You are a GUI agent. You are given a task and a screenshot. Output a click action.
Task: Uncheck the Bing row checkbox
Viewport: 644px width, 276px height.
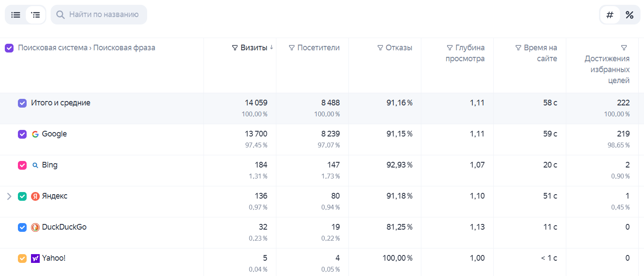pos(22,165)
